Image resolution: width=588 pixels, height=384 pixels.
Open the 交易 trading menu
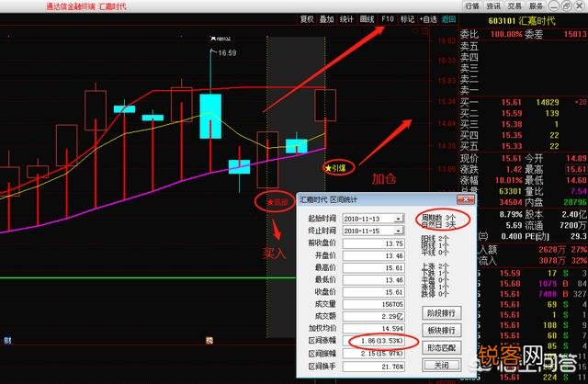(516, 6)
